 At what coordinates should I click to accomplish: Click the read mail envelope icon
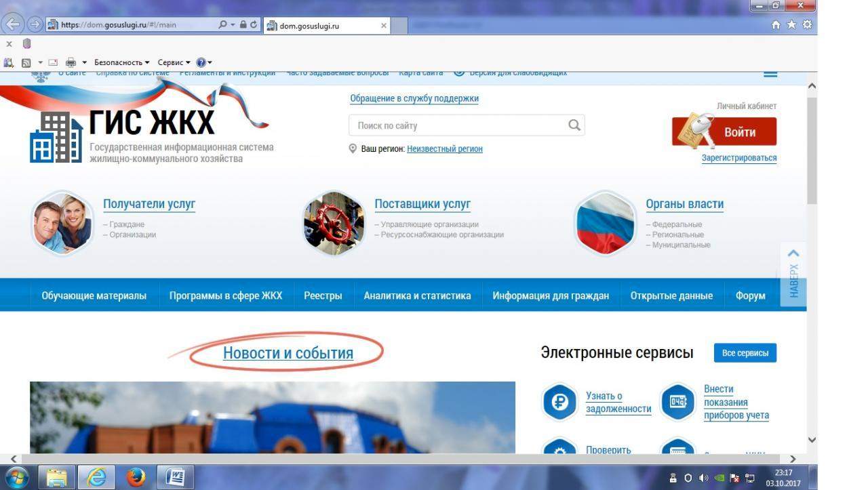[x=53, y=62]
